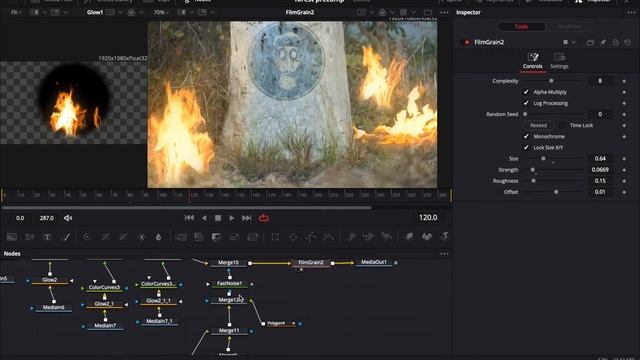The width and height of the screenshot is (640, 360).
Task: Jump to first frame of playback
Action: pyautogui.click(x=189, y=218)
